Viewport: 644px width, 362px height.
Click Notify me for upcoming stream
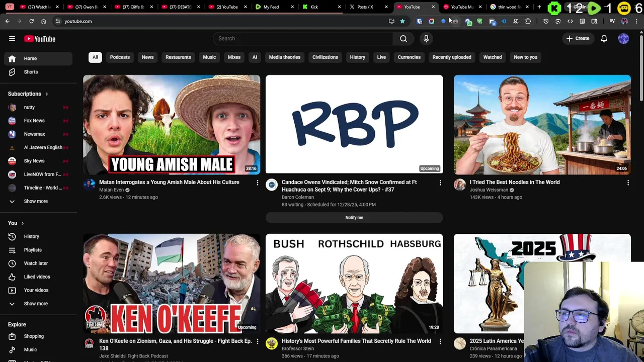[x=354, y=218]
